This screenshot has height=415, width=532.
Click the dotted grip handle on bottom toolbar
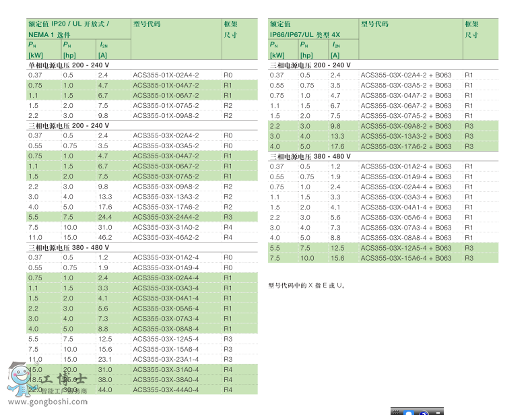point(395,412)
